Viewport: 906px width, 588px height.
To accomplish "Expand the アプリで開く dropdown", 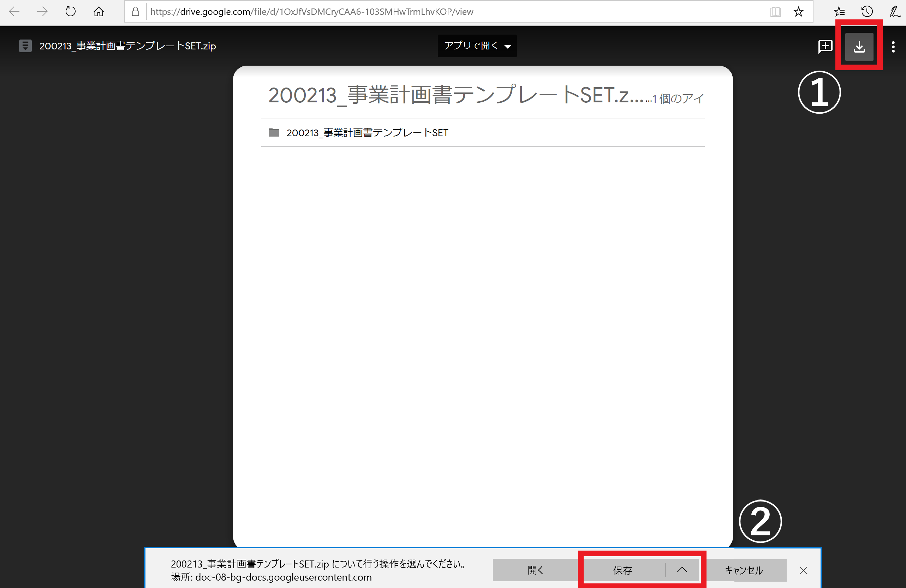I will (x=477, y=46).
